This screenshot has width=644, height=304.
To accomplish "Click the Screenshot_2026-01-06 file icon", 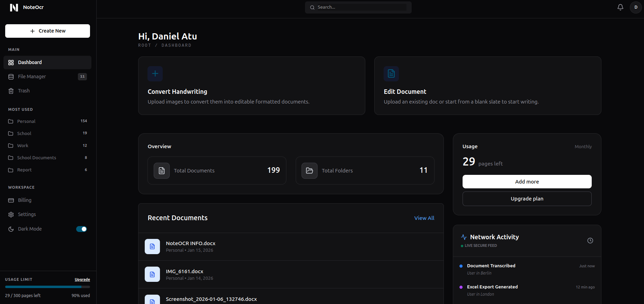I will click(x=152, y=300).
